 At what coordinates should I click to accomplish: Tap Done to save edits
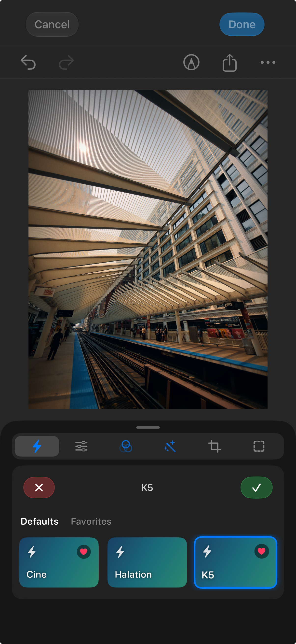click(242, 24)
